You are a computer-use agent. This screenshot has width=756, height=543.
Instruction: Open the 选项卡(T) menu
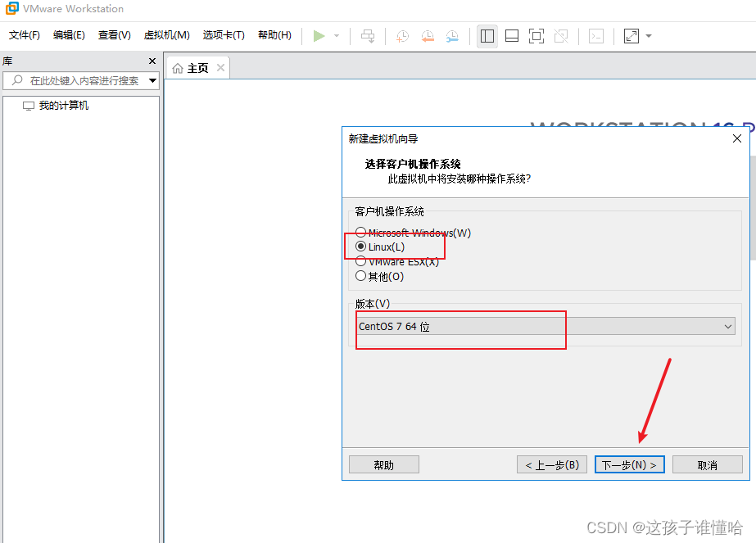tap(224, 35)
